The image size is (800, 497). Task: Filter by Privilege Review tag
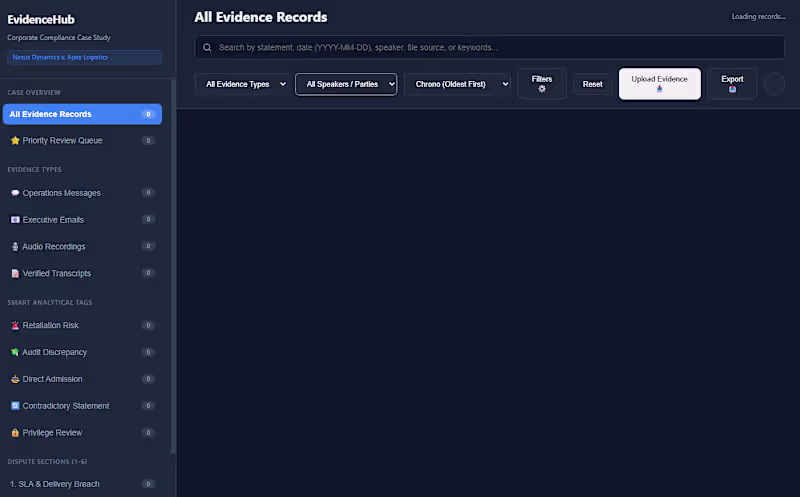tap(82, 433)
